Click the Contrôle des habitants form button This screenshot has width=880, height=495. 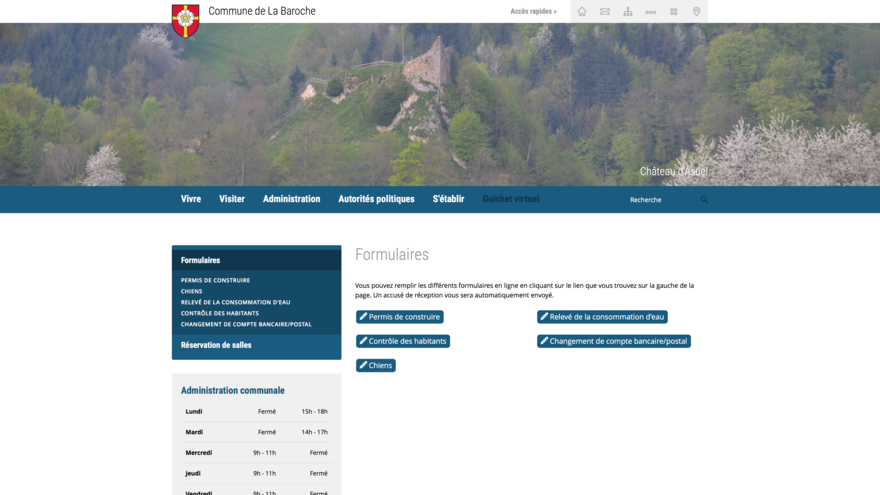[403, 341]
